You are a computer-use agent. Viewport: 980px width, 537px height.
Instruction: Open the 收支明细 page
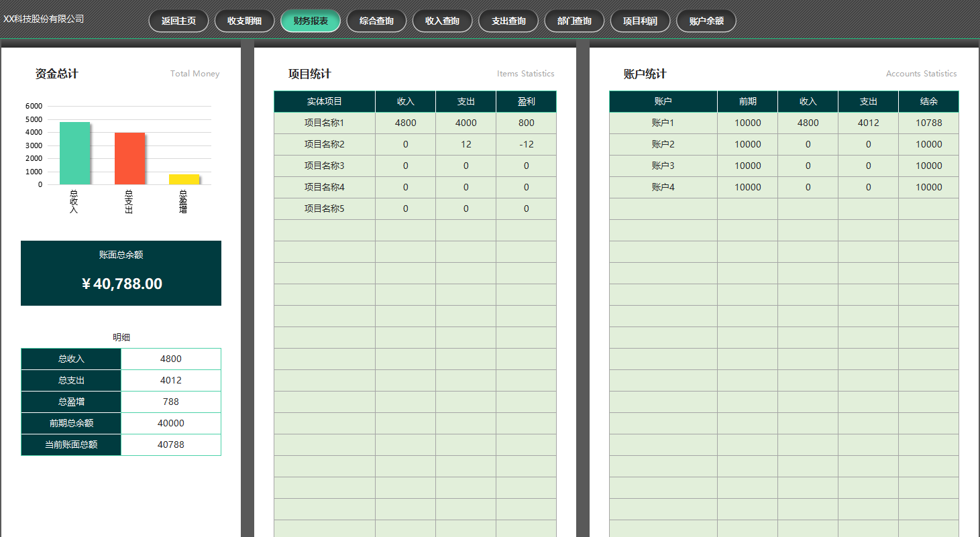(x=244, y=21)
